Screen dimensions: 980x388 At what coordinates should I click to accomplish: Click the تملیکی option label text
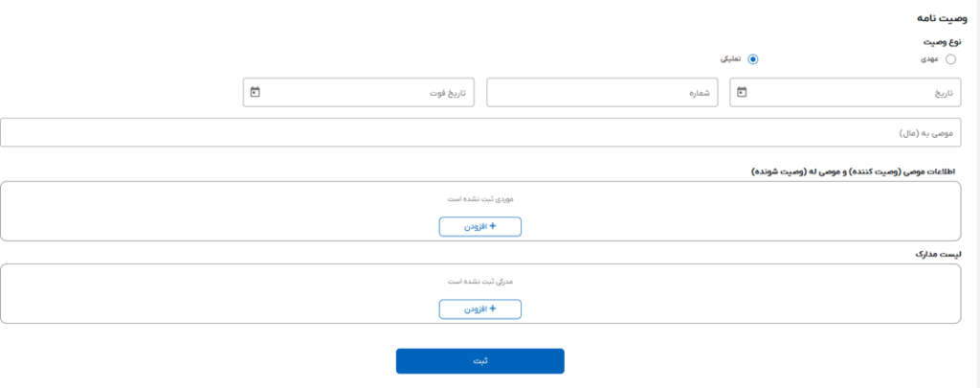[x=731, y=59]
